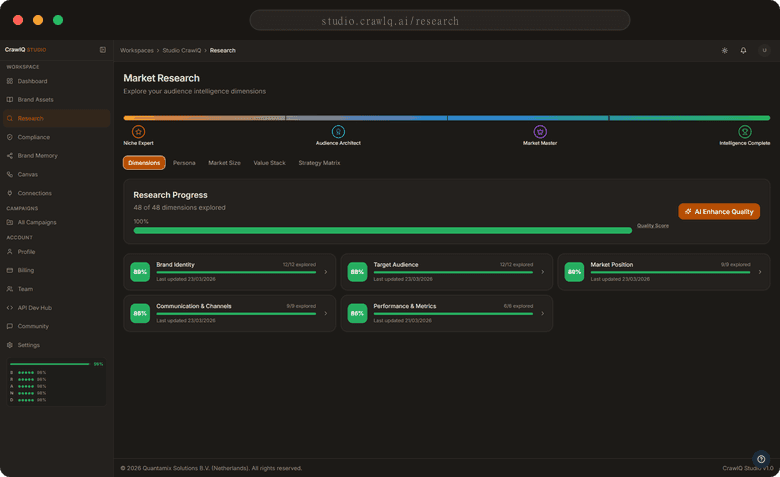780x477 pixels.
Task: Click the browser address bar
Action: tap(440, 20)
